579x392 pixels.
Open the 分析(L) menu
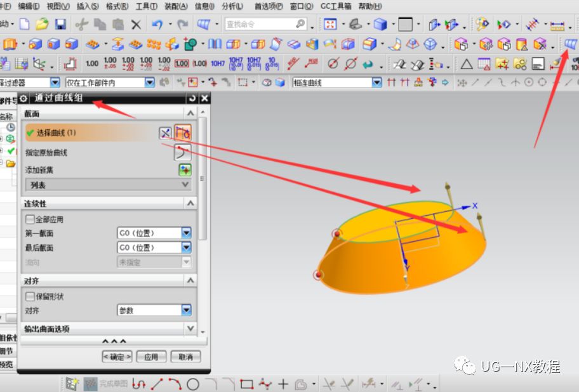click(x=232, y=6)
